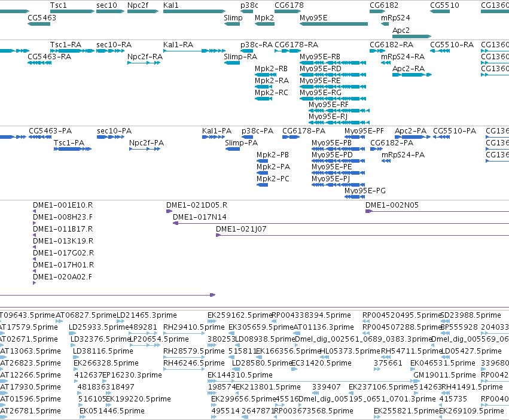Open BAC clone DME1-017N14
Image resolution: width=509 pixels, height=420 pixels.
tap(200, 217)
